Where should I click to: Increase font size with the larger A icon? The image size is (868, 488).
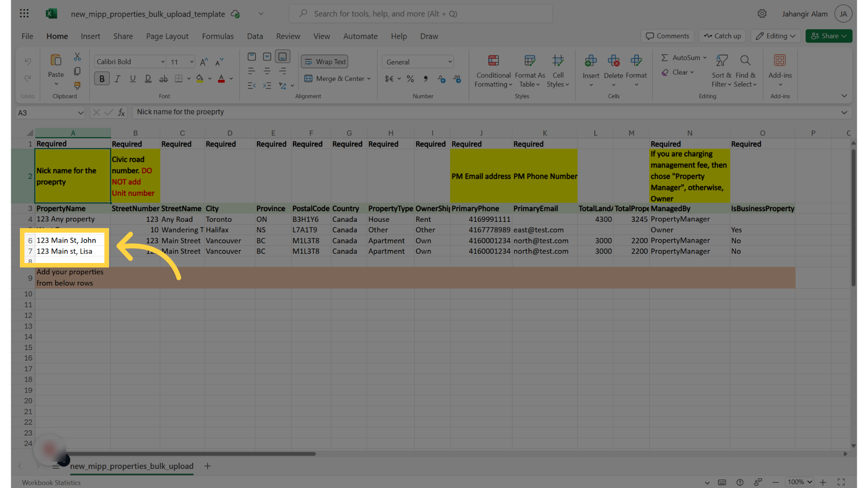(x=204, y=62)
